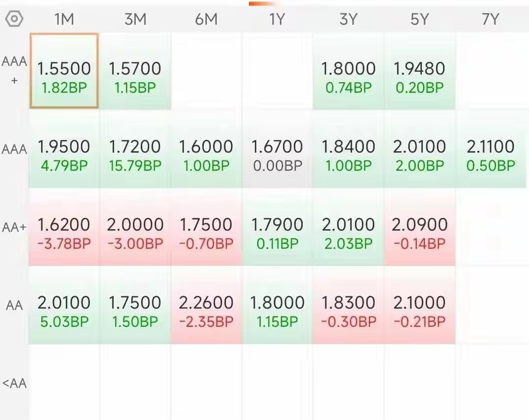Open the AA+ 3Y cell showing 2.03BP
This screenshot has width=529, height=420.
point(348,227)
